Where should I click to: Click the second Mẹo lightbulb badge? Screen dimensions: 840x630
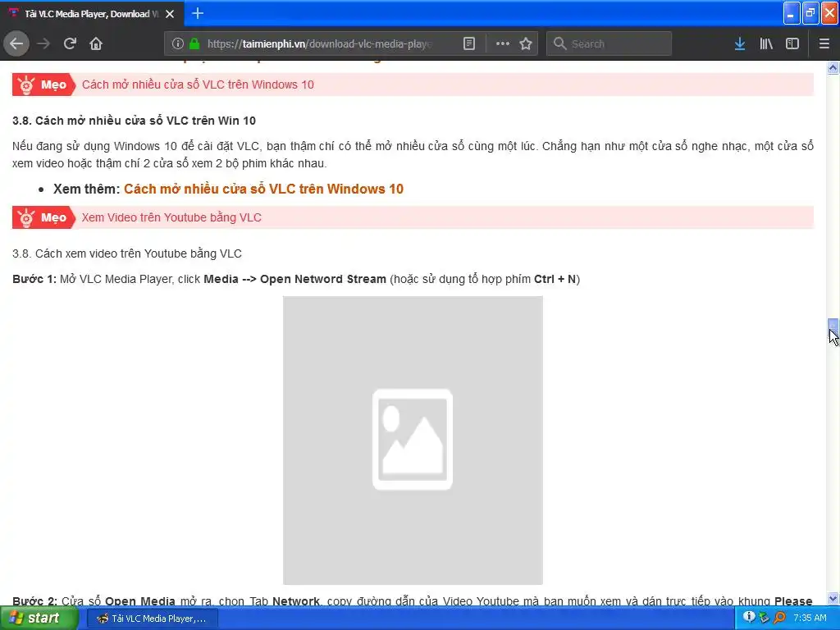[x=44, y=217]
